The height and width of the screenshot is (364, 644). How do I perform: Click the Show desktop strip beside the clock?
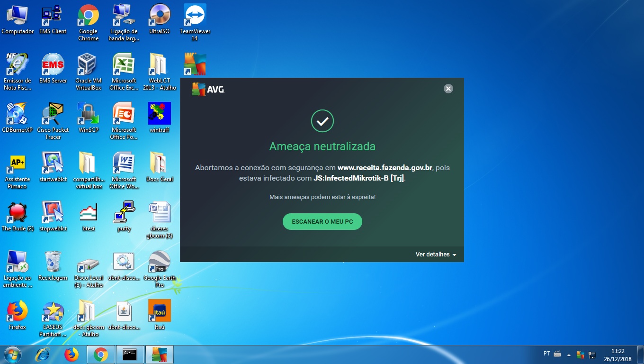click(640, 355)
